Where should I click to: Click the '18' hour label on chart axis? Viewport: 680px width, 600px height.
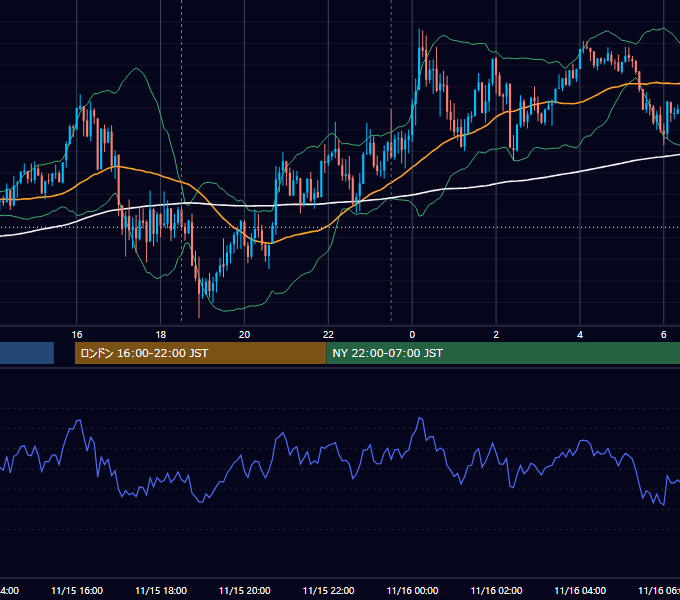pos(160,335)
